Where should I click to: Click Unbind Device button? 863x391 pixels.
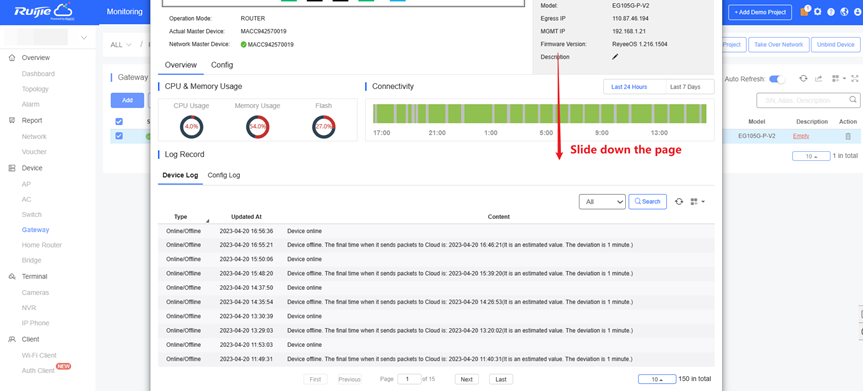click(x=835, y=45)
